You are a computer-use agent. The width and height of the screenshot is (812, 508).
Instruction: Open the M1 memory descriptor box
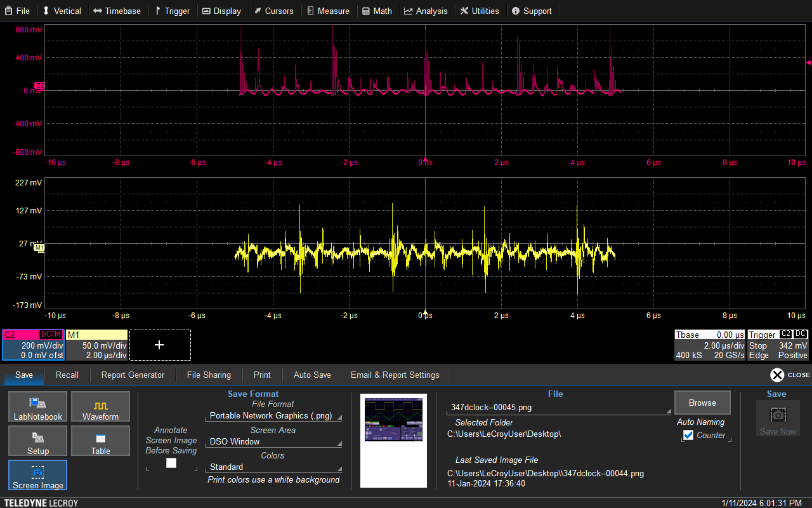(96, 345)
